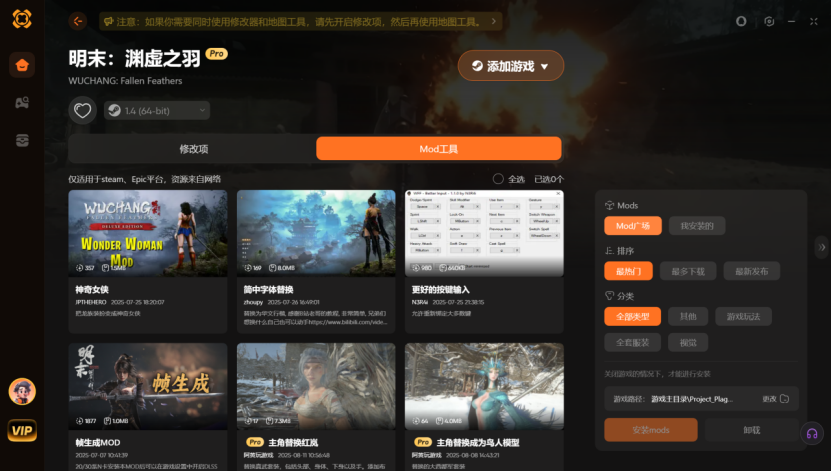Screen dimensions: 831x471
Task: Go back with the orange arrow button
Action: [77, 21]
